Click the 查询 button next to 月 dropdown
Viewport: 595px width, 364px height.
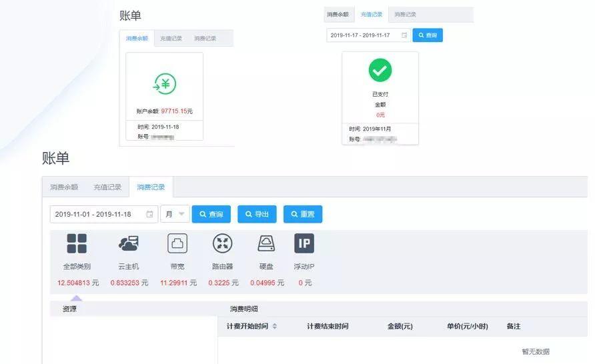[211, 214]
